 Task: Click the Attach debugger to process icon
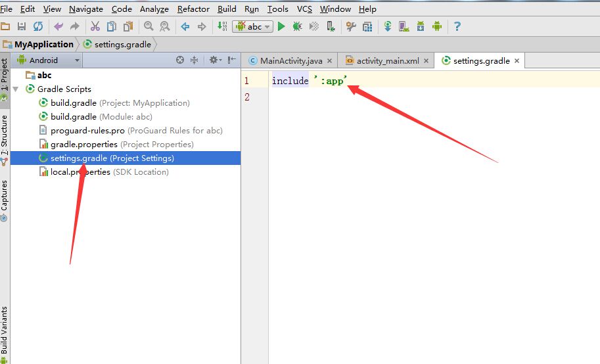331,26
